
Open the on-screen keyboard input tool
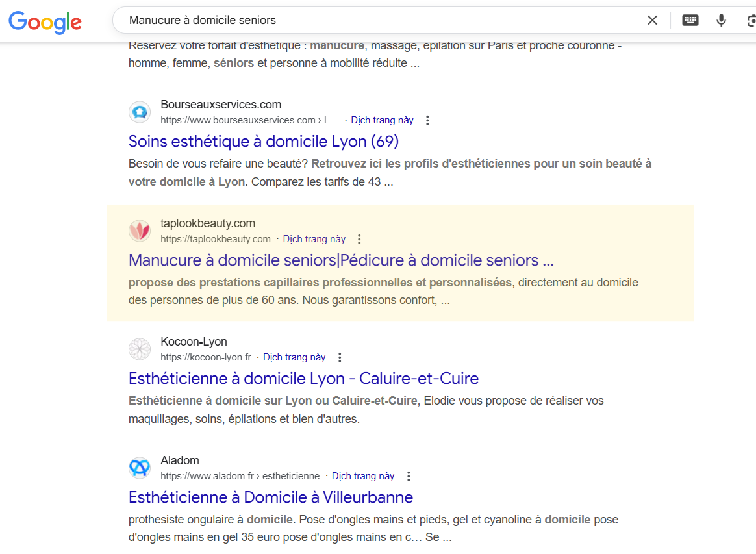[x=690, y=20]
